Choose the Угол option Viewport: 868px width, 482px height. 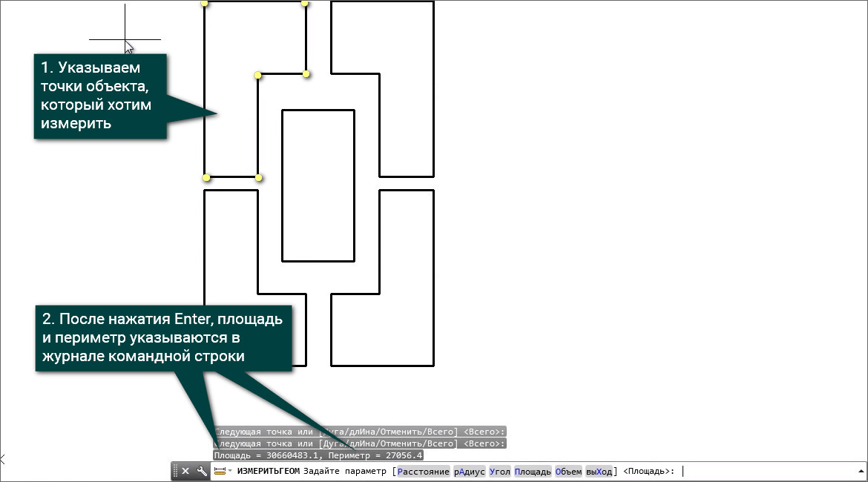pyautogui.click(x=499, y=472)
